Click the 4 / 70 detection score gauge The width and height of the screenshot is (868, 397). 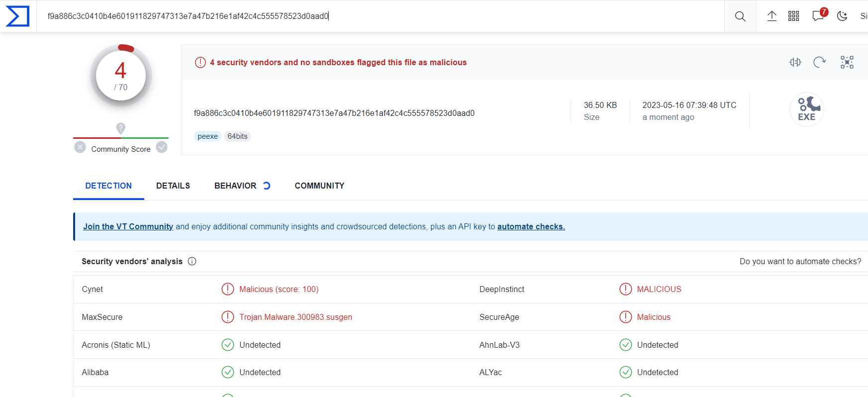tap(121, 76)
